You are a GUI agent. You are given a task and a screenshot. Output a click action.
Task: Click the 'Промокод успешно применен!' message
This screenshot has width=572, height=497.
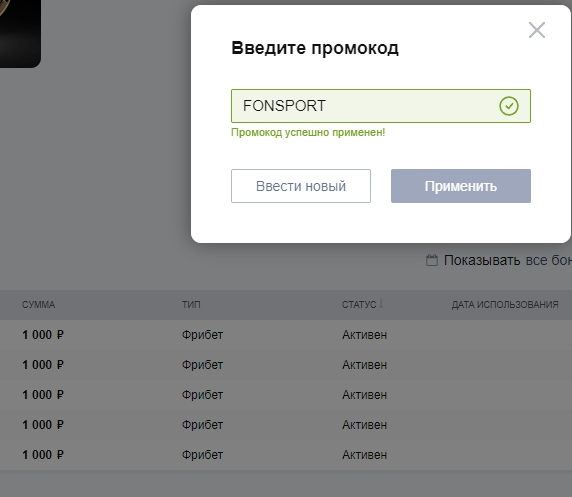[x=308, y=132]
